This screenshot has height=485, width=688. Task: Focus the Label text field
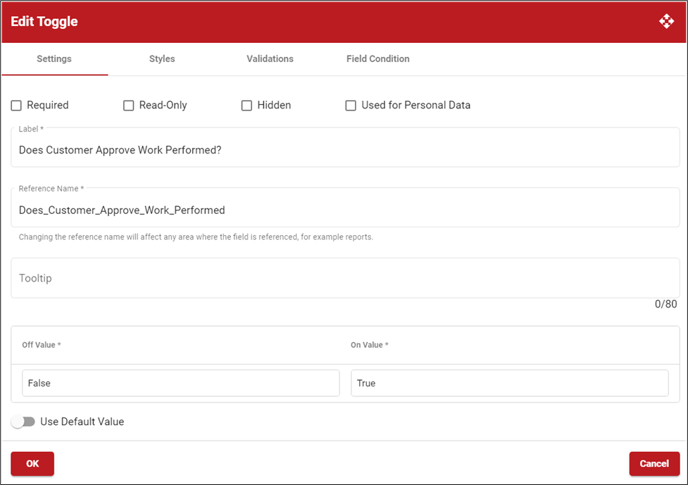click(345, 147)
